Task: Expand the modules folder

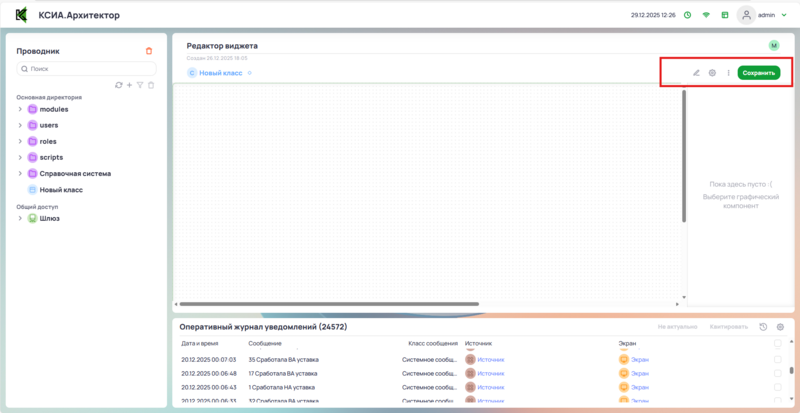Action: (20, 109)
